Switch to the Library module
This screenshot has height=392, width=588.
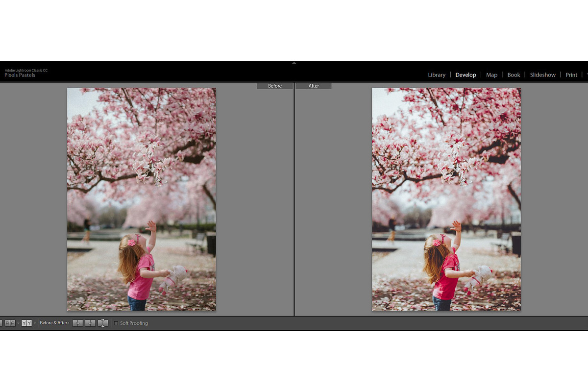coord(437,75)
